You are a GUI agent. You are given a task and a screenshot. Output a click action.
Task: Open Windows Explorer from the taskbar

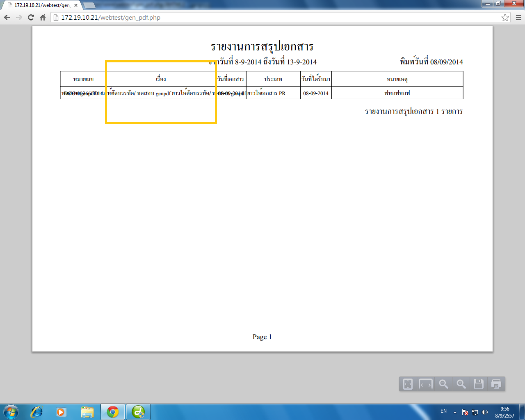[87, 412]
